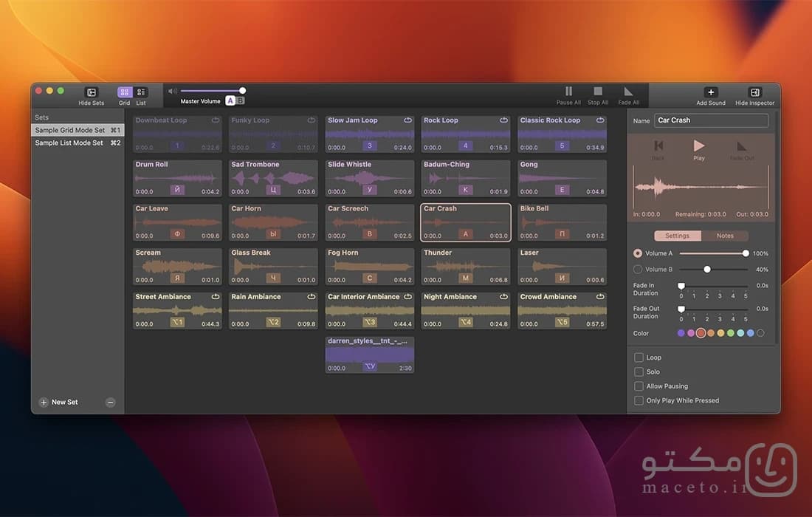This screenshot has width=812, height=517.
Task: Choose the empty no-color swatch
Action: click(x=760, y=333)
